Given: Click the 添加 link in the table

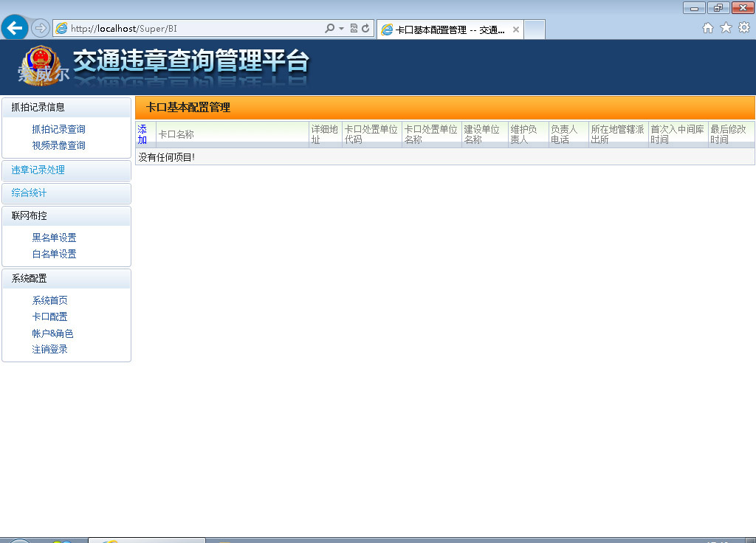Looking at the screenshot, I should [142, 134].
